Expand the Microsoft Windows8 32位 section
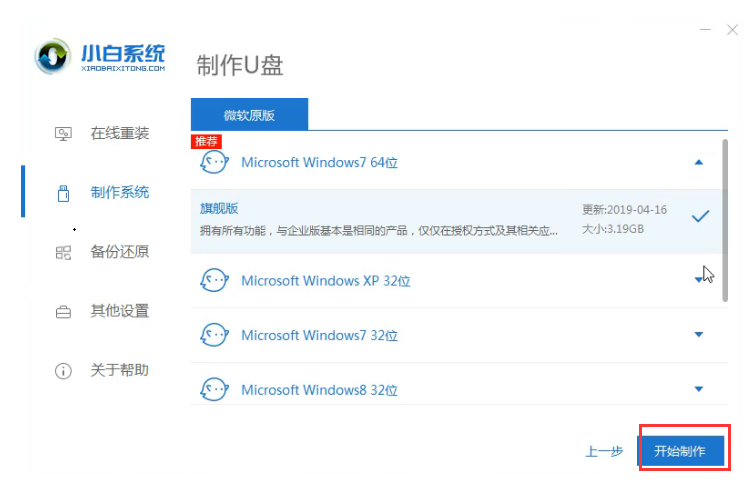This screenshot has height=484, width=751. point(699,389)
